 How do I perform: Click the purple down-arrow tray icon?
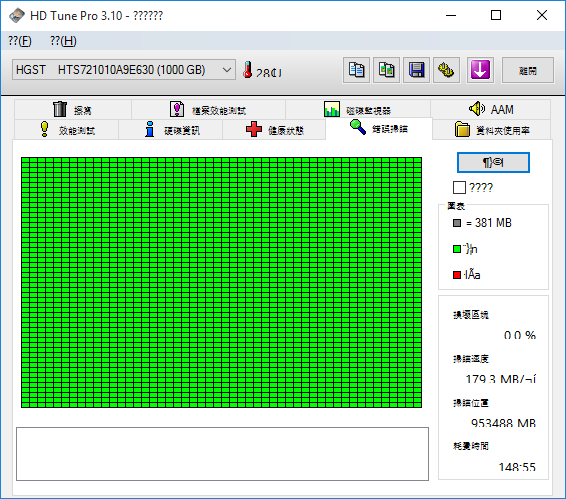pos(480,70)
